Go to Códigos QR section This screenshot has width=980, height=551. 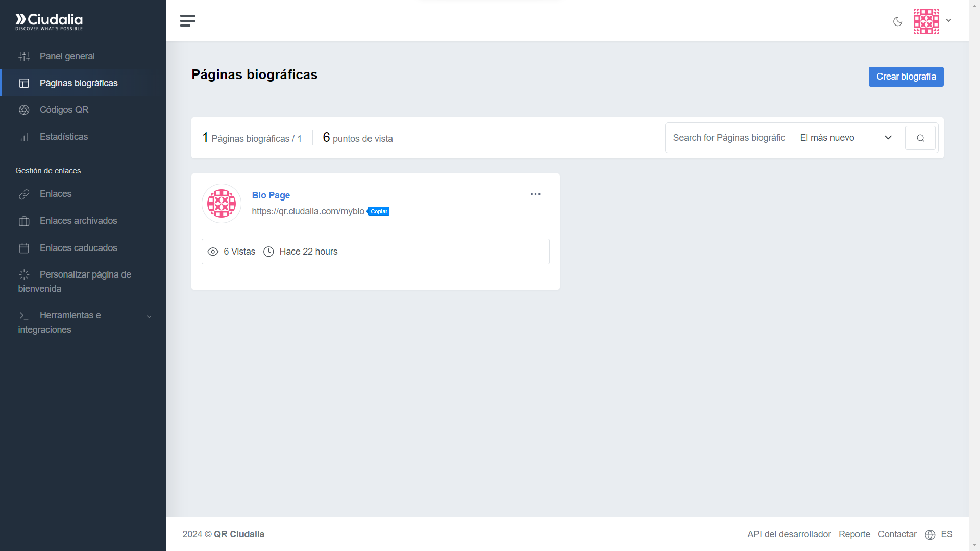[64, 110]
